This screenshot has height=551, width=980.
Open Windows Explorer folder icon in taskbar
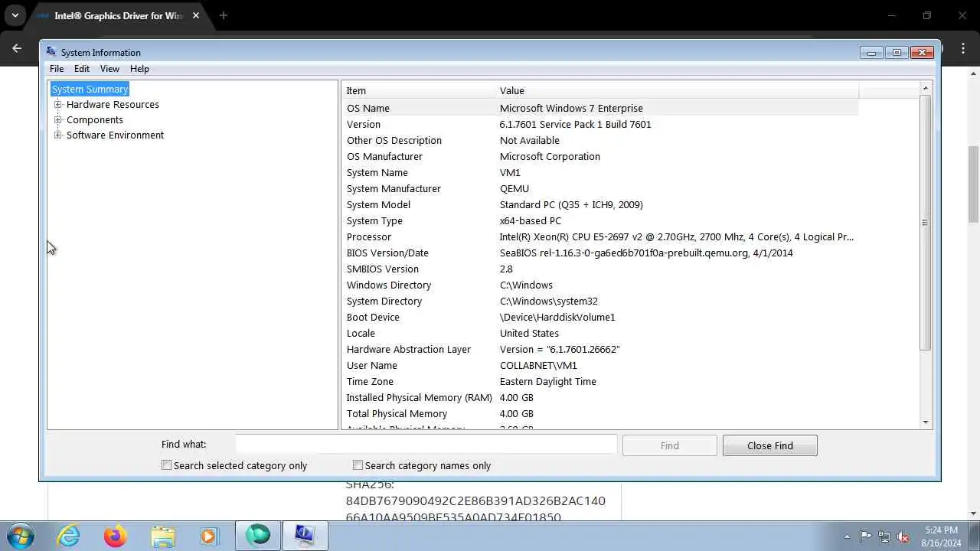point(162,536)
